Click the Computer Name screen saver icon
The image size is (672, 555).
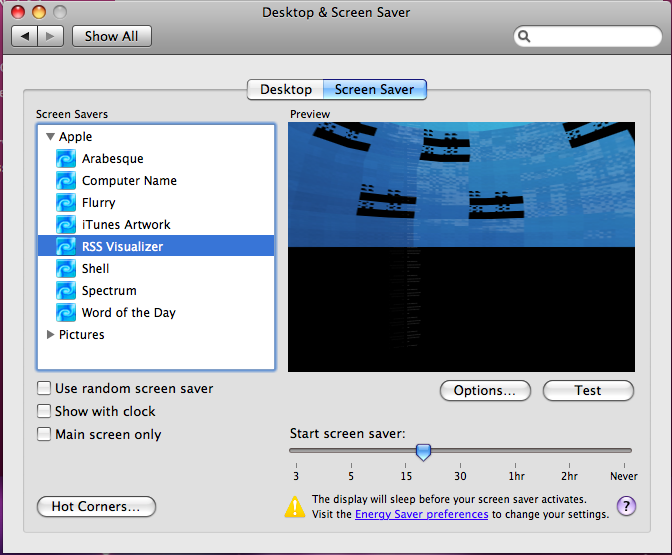66,180
